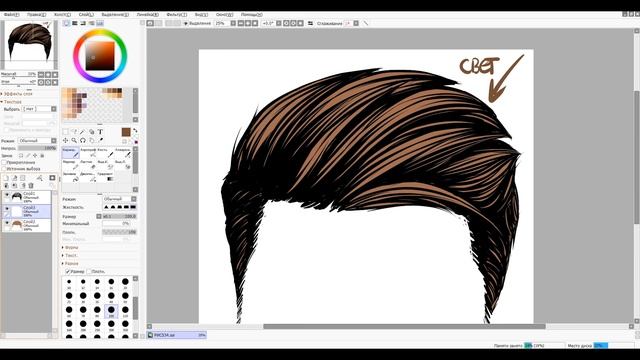Choose the Акварель watercolor brush
This screenshot has width=640, height=360.
(x=123, y=153)
